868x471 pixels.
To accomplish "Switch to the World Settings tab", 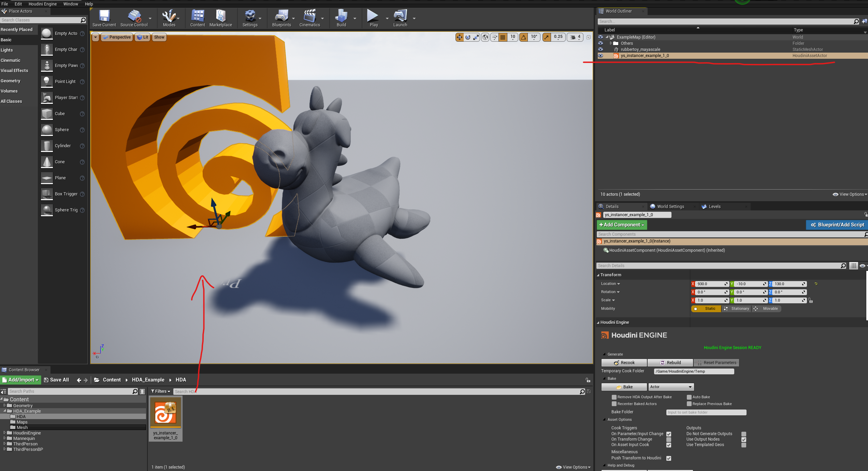I will pyautogui.click(x=670, y=206).
